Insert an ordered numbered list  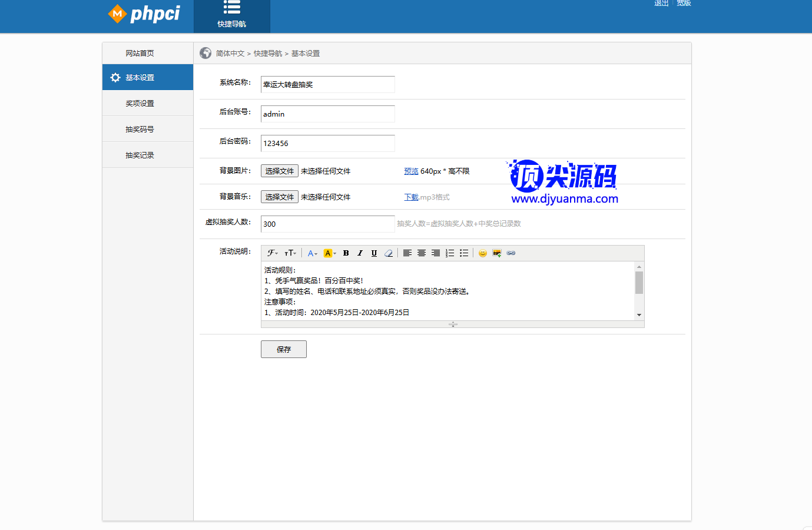[x=450, y=253]
